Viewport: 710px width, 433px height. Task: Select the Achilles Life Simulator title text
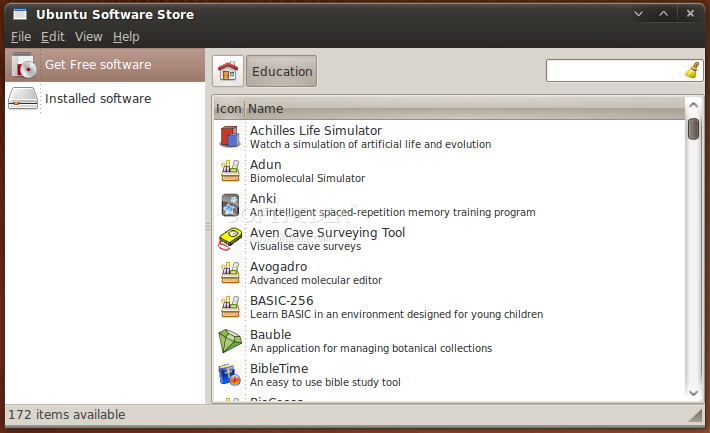(316, 130)
